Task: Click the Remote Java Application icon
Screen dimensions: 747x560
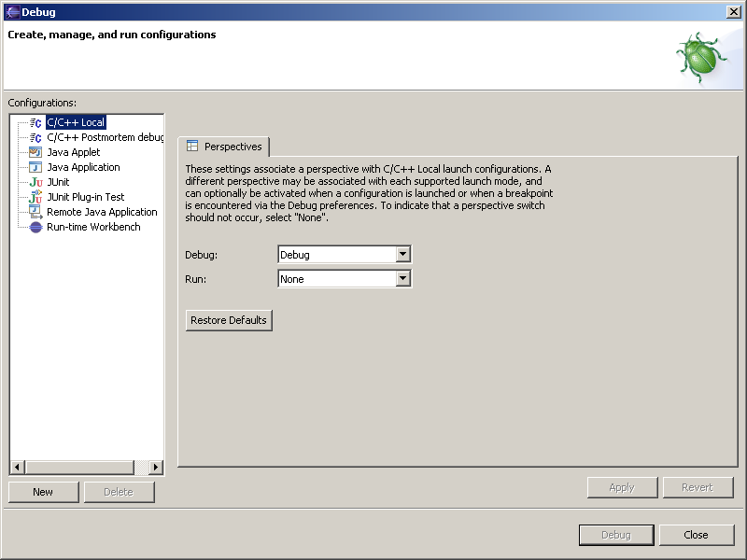Action: tap(35, 212)
